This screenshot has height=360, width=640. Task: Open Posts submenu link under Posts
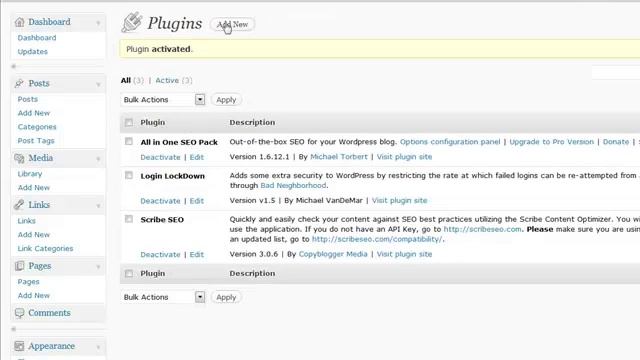[x=27, y=99]
